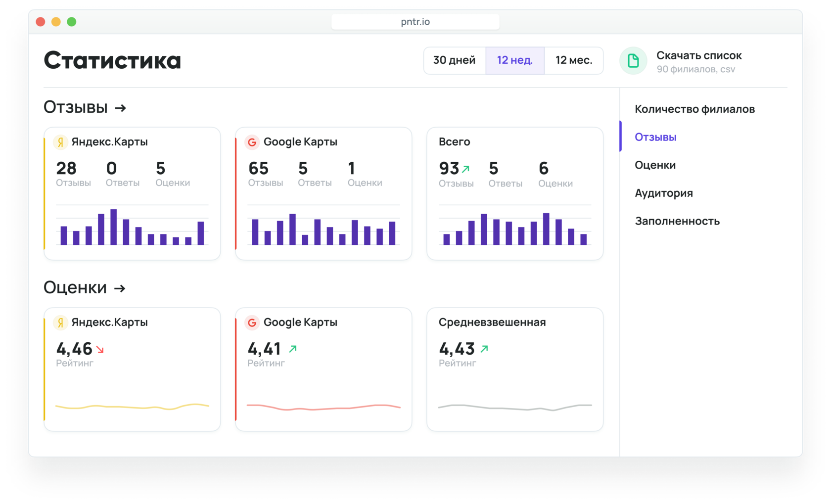
Task: Click the Яндекс reviews bar chart
Action: click(x=132, y=226)
